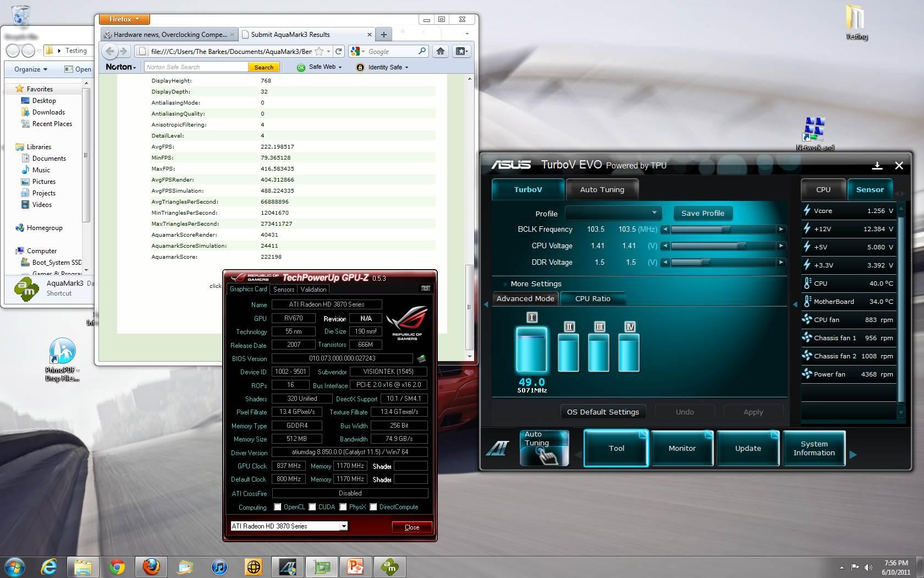The height and width of the screenshot is (578, 924).
Task: Open the Explorer Organize dropdown
Action: (x=31, y=69)
